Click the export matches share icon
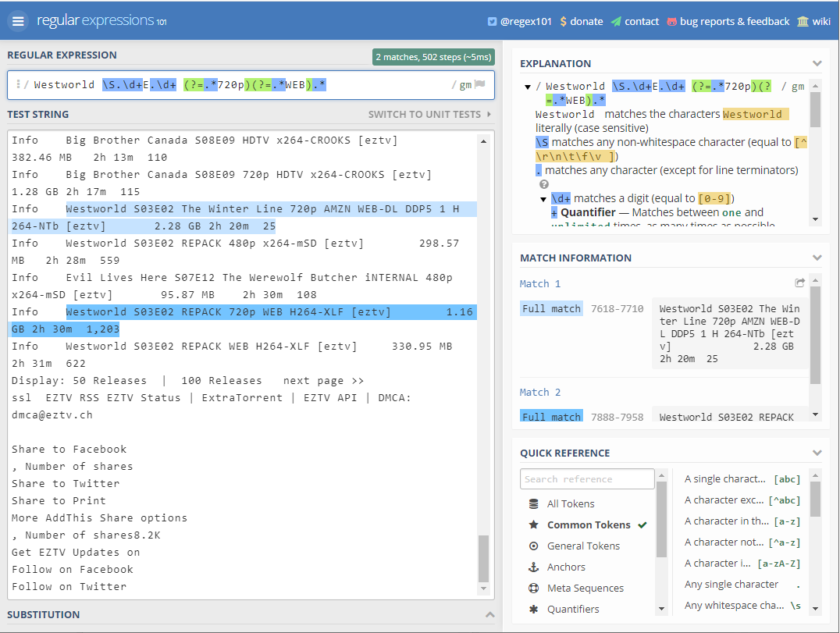The width and height of the screenshot is (840, 633). [800, 283]
